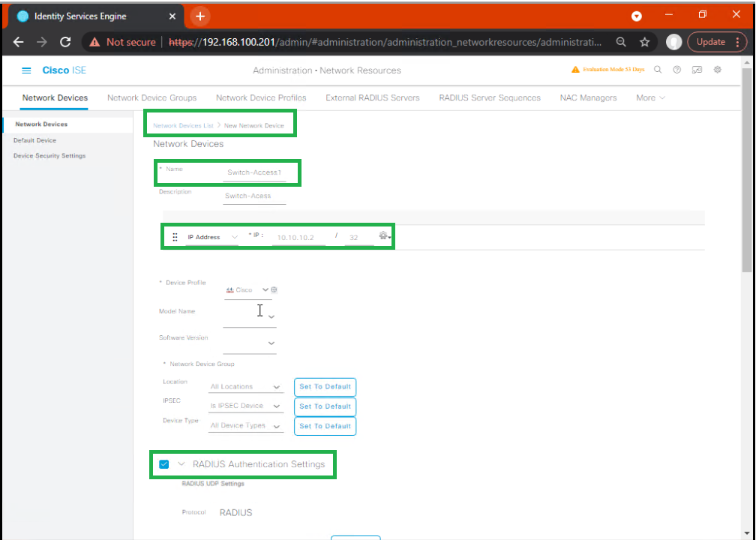Image resolution: width=756 pixels, height=540 pixels.
Task: Click the interactive help icon beside the settings gear
Action: [x=697, y=70]
